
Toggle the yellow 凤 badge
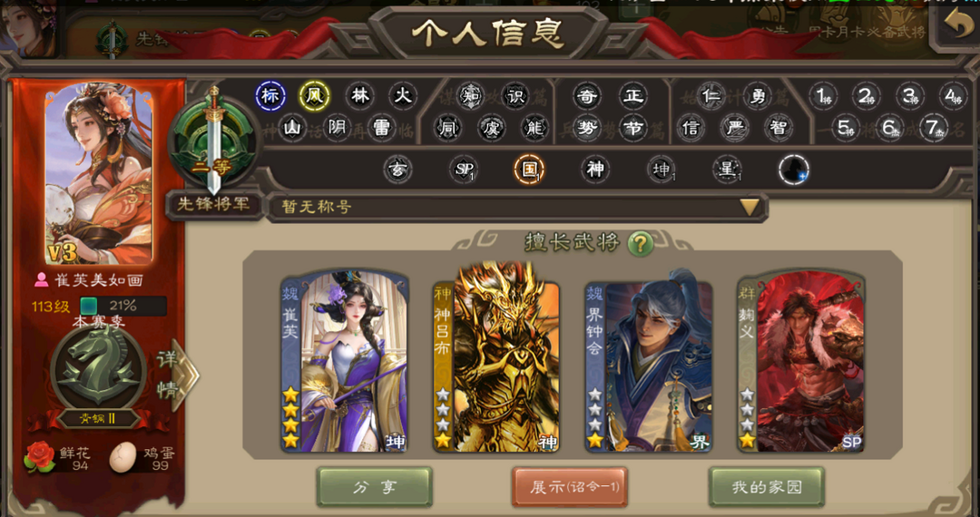(314, 95)
